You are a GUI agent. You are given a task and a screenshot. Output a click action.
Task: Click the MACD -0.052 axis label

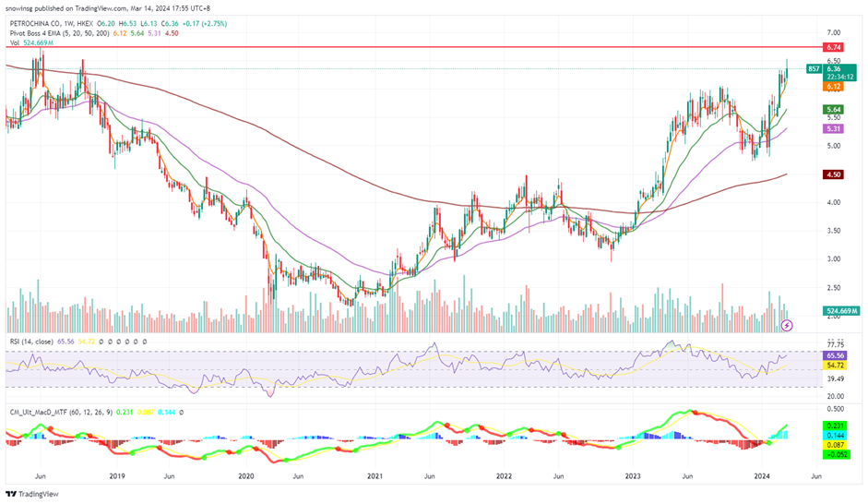pyautogui.click(x=836, y=455)
